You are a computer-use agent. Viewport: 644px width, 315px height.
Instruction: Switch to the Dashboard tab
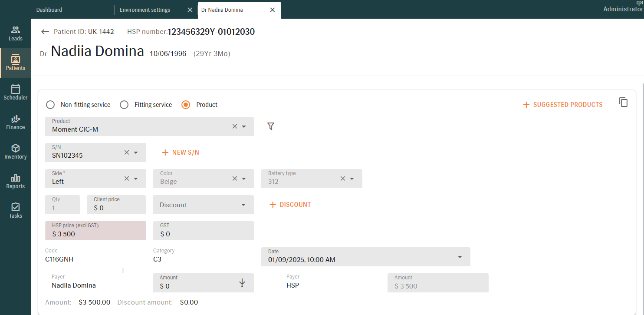(49, 10)
